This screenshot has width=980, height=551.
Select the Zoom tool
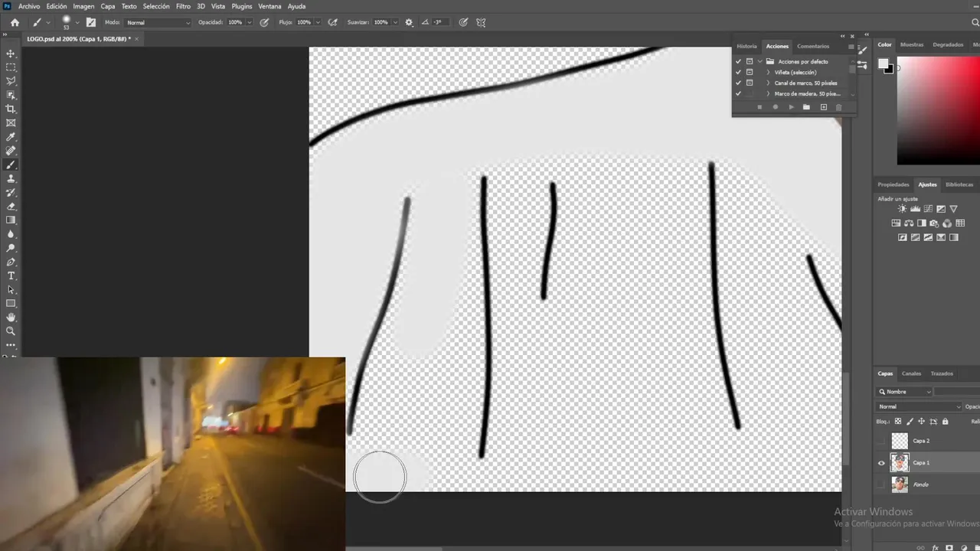click(11, 331)
